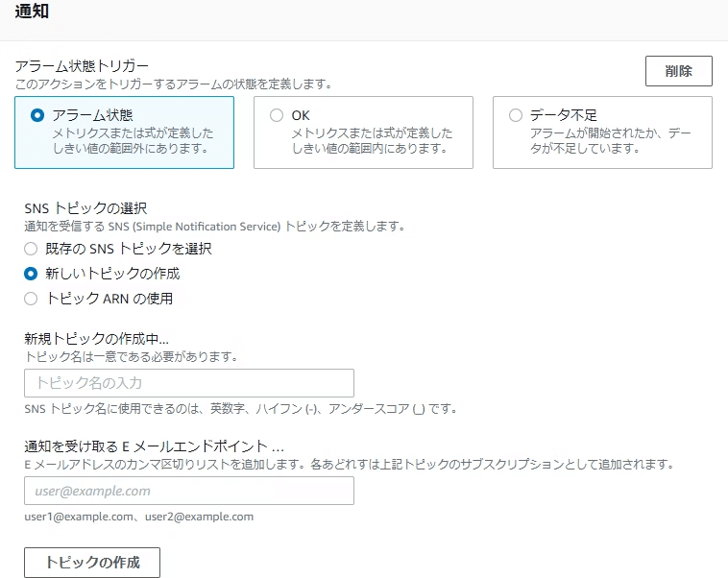Choose 既存の SNS トピックを選択 radio button

pyautogui.click(x=31, y=249)
